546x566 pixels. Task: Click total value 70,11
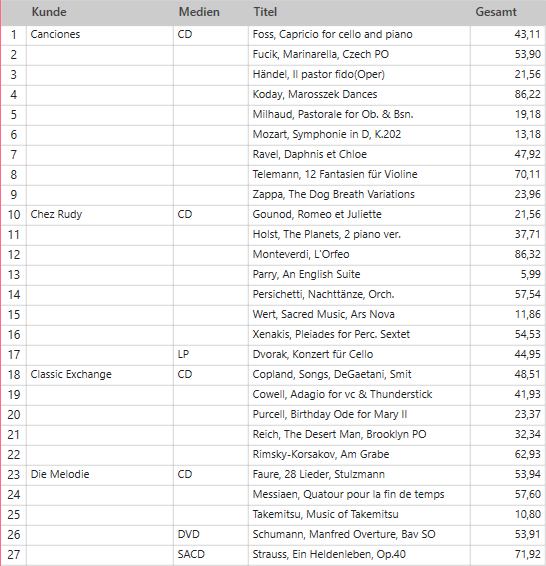508,175
